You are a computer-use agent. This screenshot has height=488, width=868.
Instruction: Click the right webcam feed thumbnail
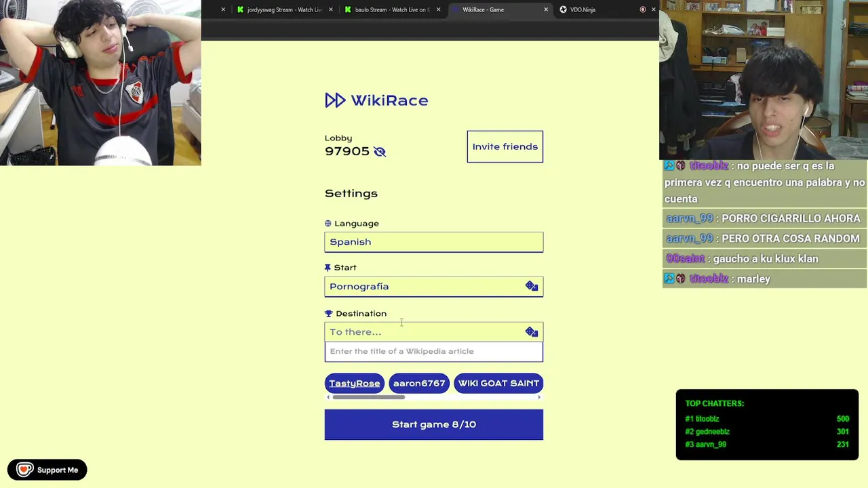point(764,80)
